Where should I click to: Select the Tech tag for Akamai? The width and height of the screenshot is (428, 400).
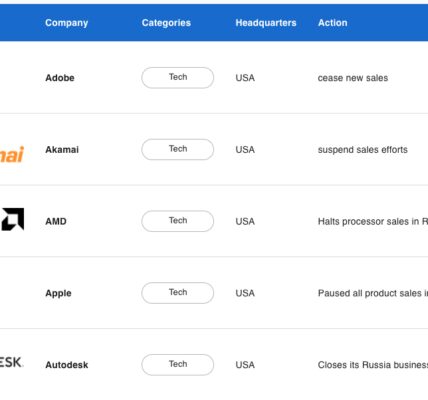pos(178,149)
